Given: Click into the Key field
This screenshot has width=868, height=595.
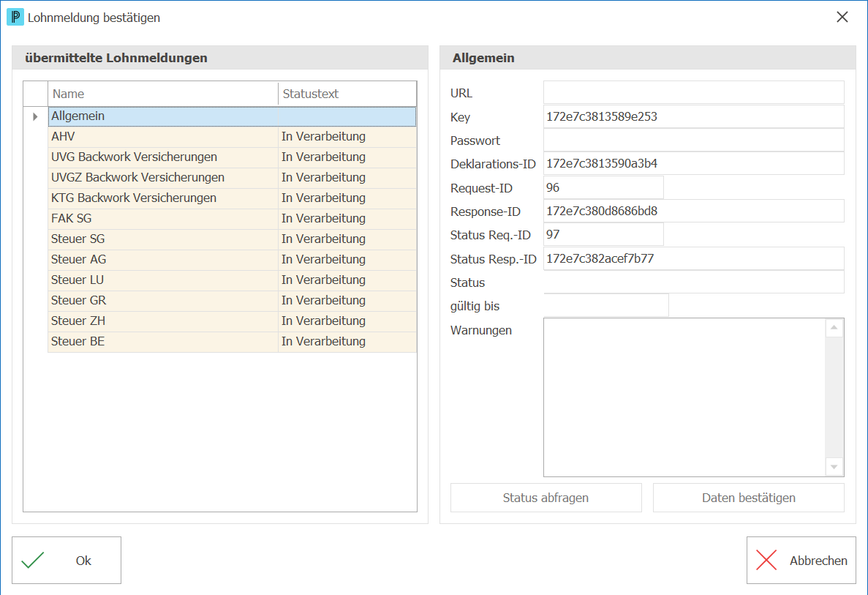Looking at the screenshot, I should click(694, 116).
